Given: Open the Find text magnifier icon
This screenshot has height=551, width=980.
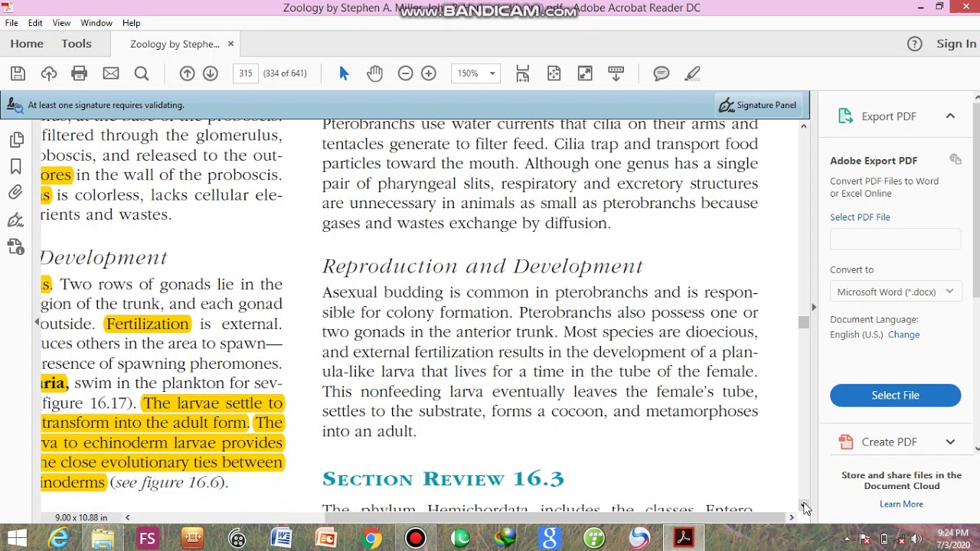Looking at the screenshot, I should 142,73.
